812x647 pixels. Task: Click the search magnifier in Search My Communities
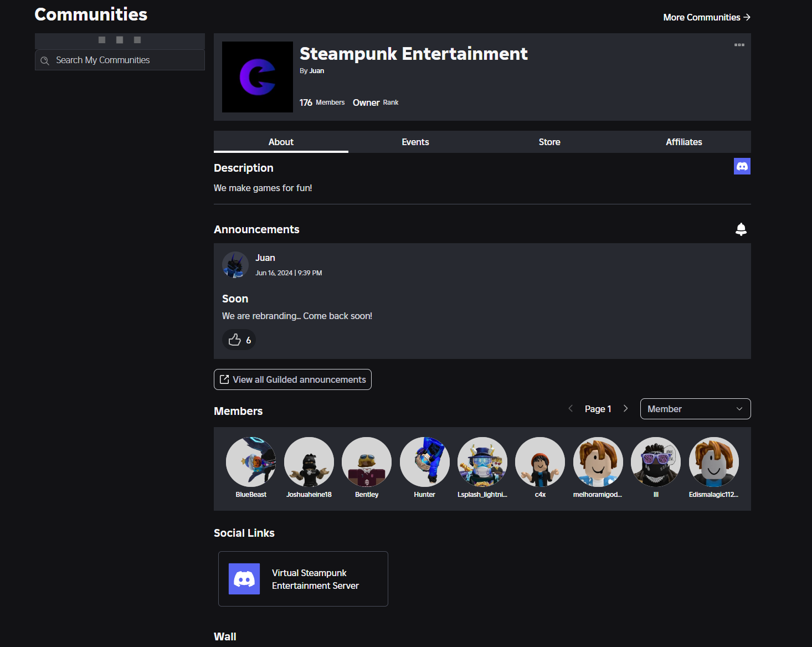tap(45, 60)
